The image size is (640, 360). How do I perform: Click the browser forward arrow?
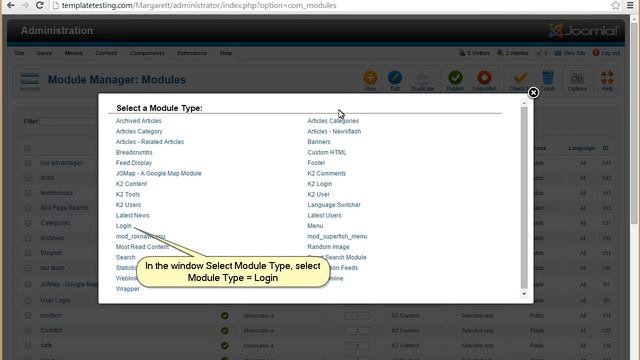[24, 5]
